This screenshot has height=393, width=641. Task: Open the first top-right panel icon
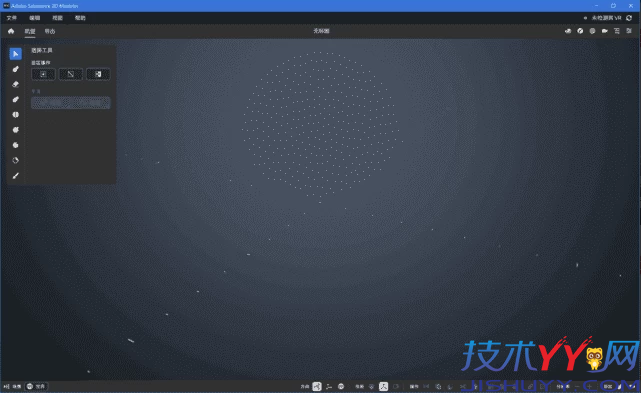coord(568,31)
